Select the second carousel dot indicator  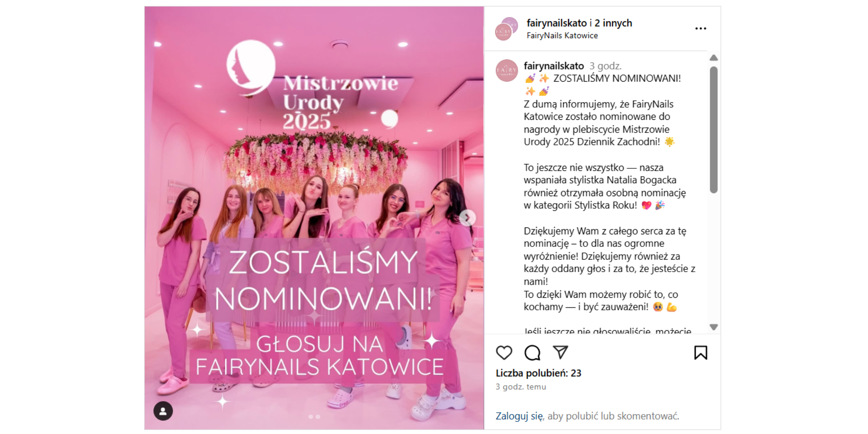click(x=318, y=417)
